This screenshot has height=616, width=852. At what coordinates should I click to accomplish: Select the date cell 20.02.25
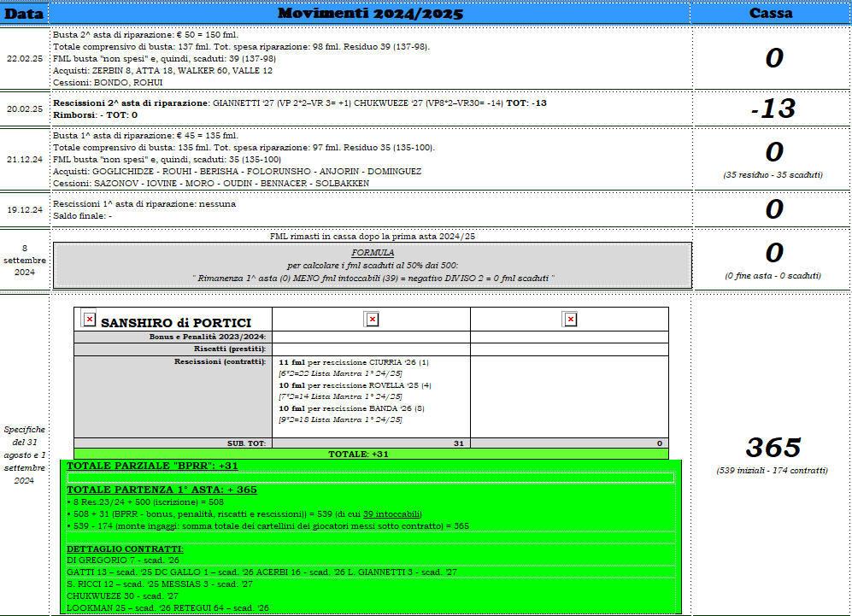[25, 109]
